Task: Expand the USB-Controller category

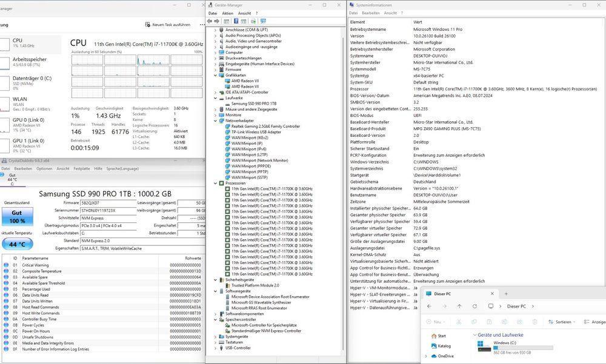Action: (215, 348)
